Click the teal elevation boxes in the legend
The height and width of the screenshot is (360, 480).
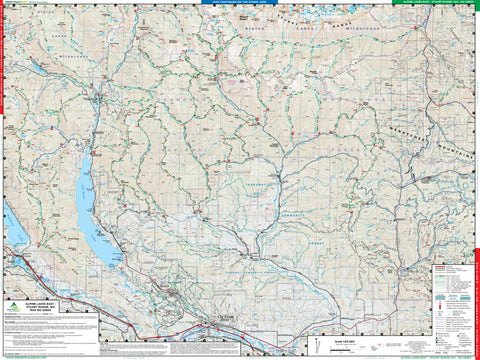pos(453,296)
